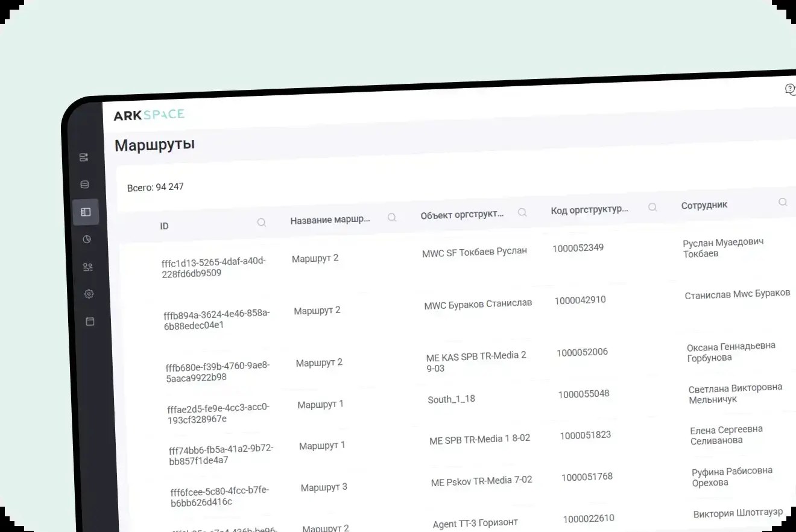796x532 pixels.
Task: Click employee Виктория Шлотгауэр
Action: coord(739,513)
